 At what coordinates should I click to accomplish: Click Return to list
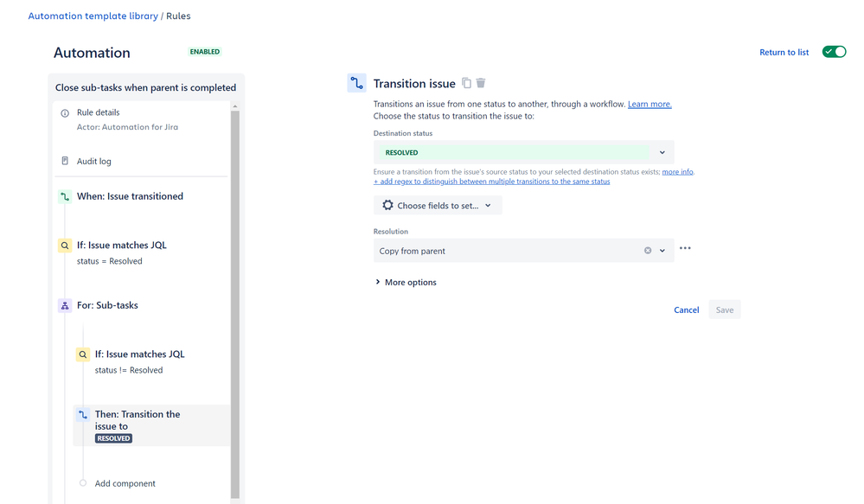pos(784,53)
